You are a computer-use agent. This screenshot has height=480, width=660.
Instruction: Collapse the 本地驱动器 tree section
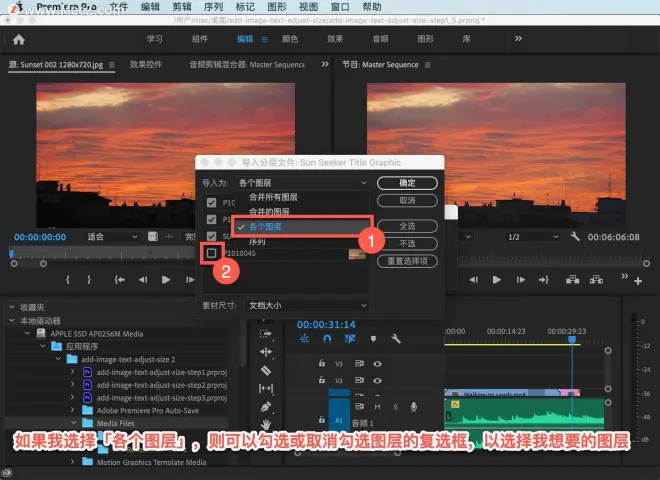tap(11, 320)
